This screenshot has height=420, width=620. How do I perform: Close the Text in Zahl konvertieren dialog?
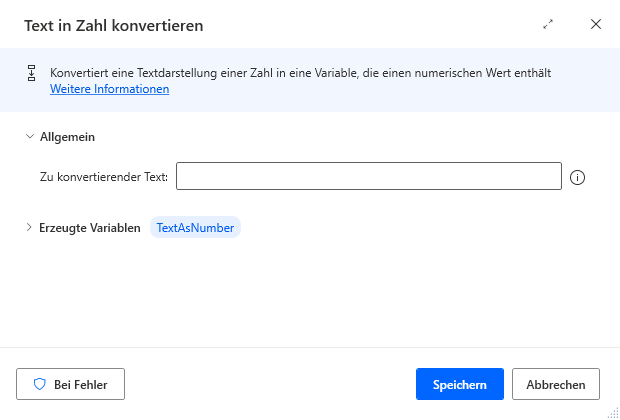[x=596, y=25]
